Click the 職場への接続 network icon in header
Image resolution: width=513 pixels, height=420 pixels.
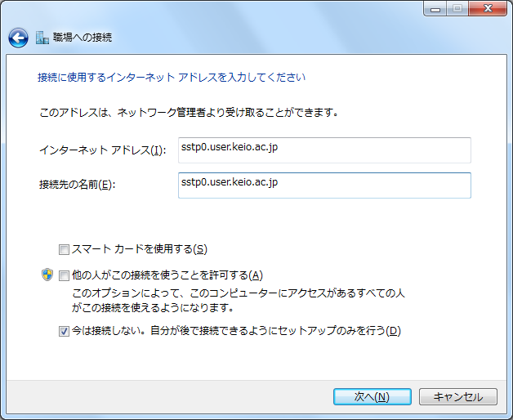pos(42,38)
